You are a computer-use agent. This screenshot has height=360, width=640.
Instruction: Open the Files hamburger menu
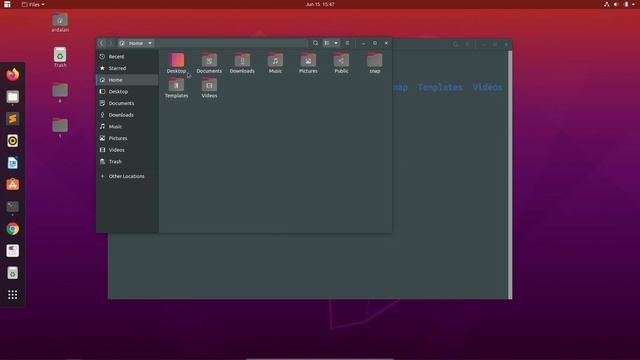pyautogui.click(x=347, y=43)
